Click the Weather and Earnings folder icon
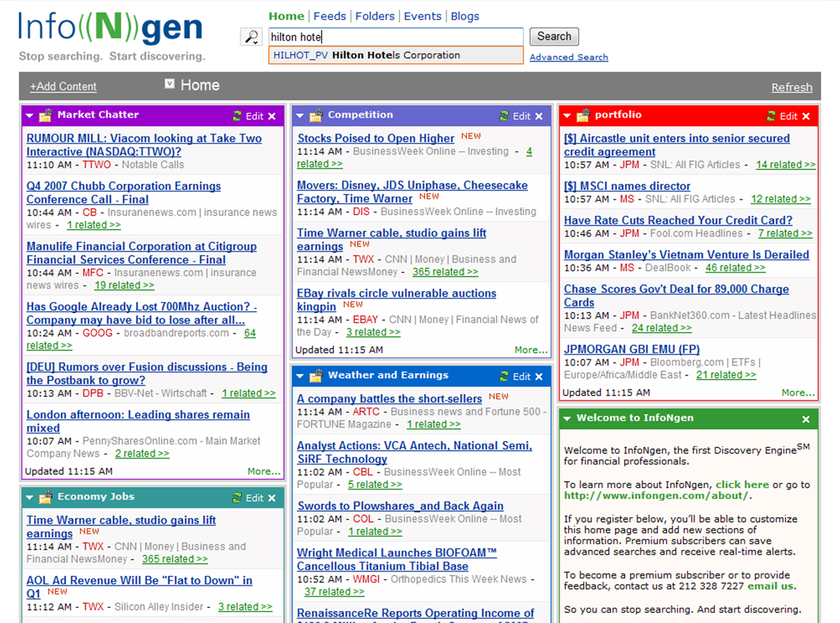Image resolution: width=840 pixels, height=623 pixels. (316, 376)
